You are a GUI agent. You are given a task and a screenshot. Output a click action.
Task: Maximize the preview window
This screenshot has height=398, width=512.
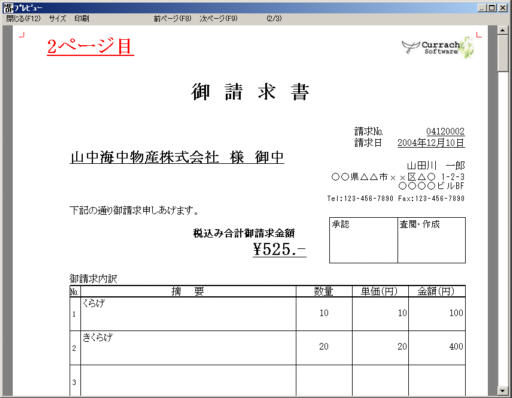click(492, 8)
